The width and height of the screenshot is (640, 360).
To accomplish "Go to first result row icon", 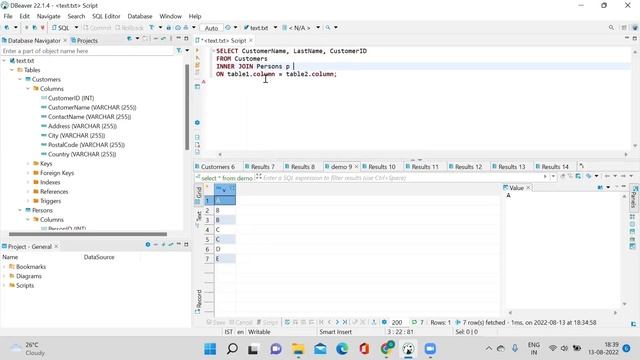I will click(321, 322).
